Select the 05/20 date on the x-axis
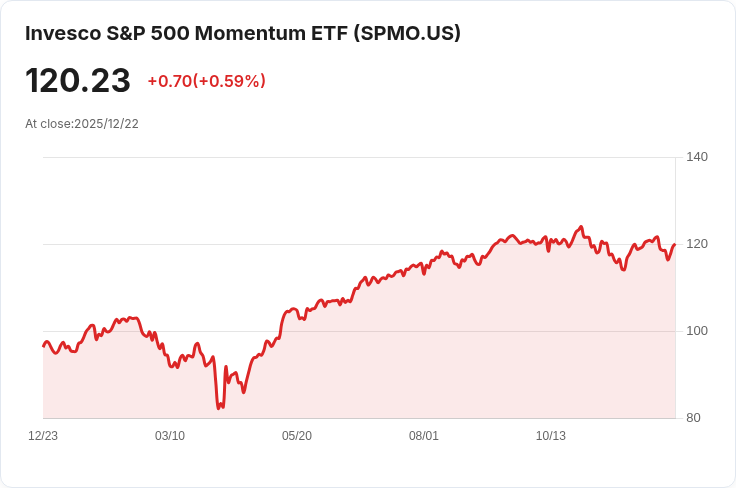The image size is (736, 488). coord(297,436)
